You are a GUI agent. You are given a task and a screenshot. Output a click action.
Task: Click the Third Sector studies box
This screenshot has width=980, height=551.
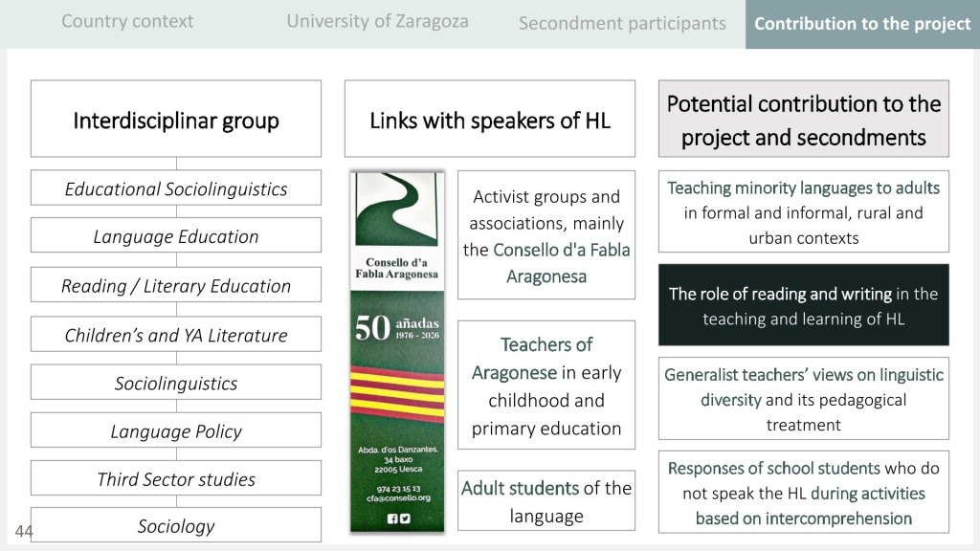[x=176, y=479]
